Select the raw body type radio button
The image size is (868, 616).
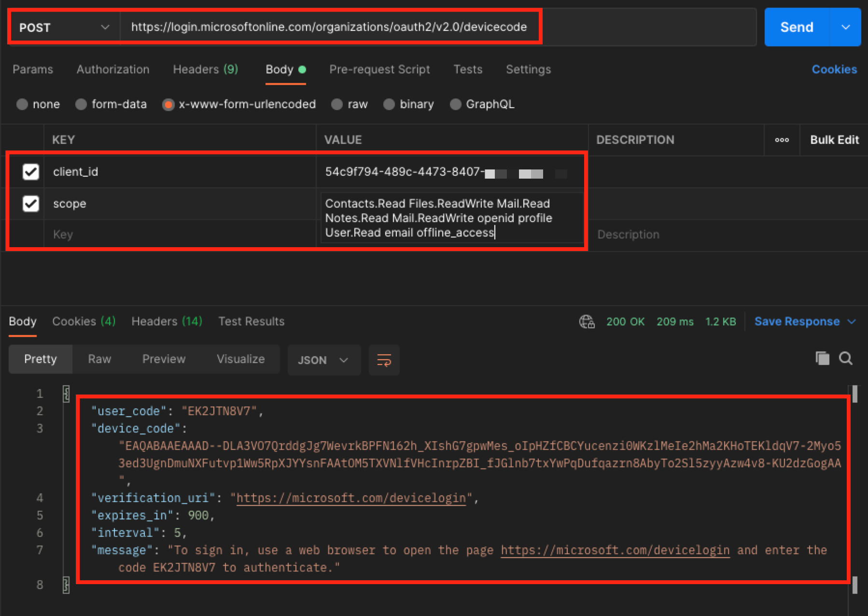point(337,104)
